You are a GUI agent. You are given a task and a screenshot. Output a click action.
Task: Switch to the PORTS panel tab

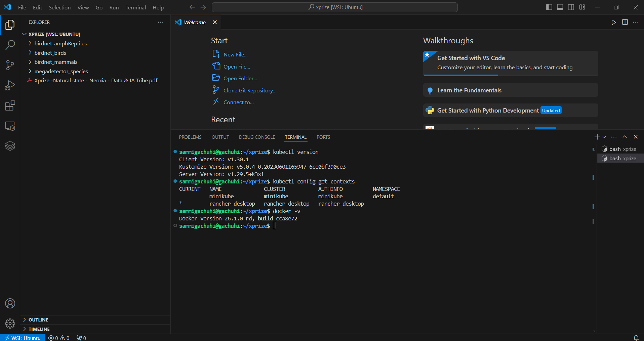(323, 137)
